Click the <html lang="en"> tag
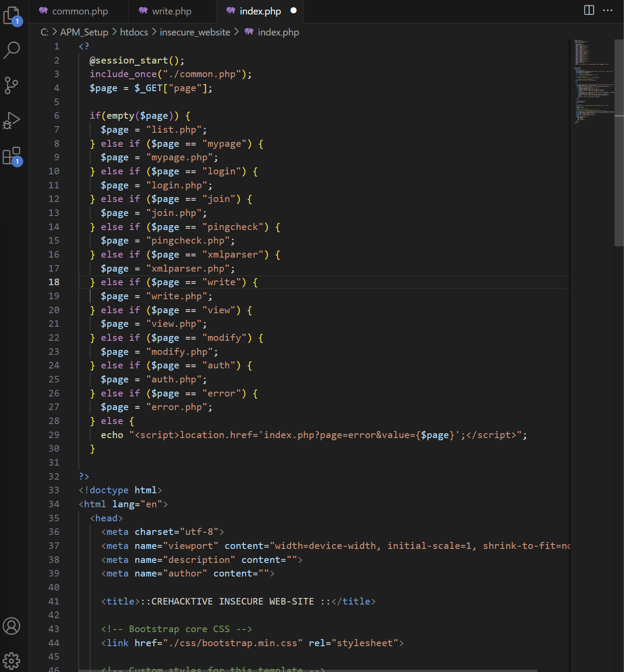624x672 pixels. point(123,504)
